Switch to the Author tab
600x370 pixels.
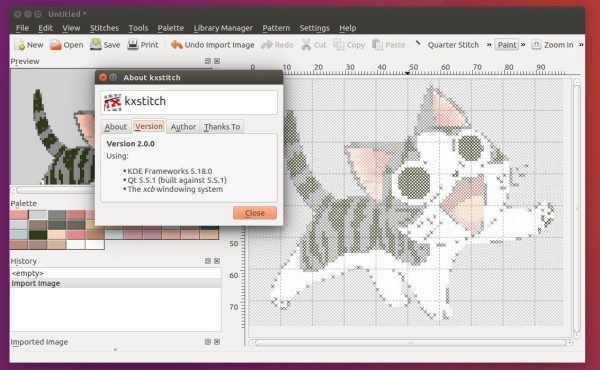[183, 127]
